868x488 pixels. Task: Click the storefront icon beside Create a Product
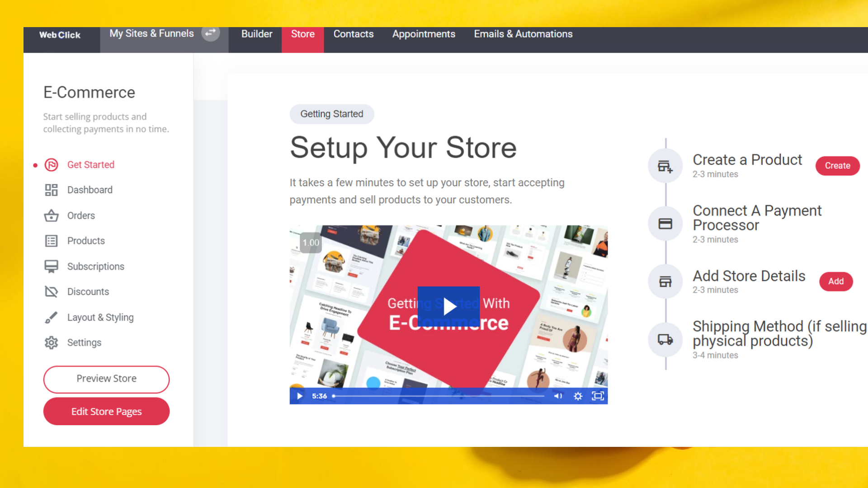665,165
